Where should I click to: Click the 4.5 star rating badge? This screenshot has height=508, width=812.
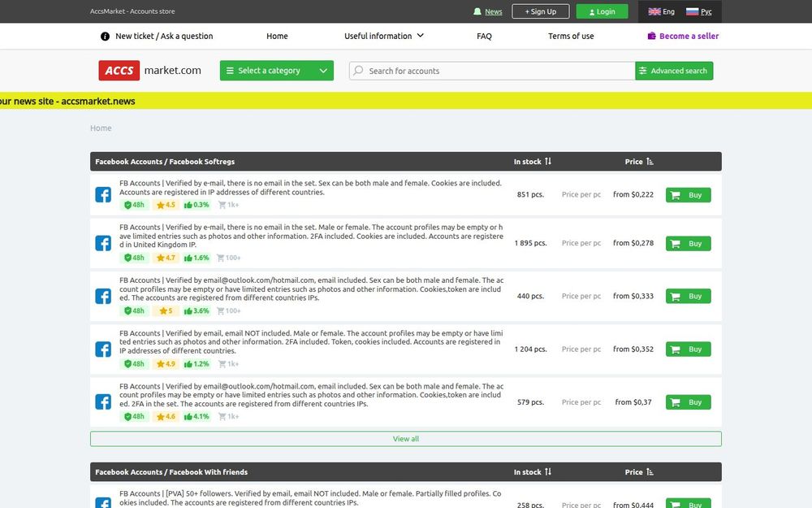tap(166, 205)
